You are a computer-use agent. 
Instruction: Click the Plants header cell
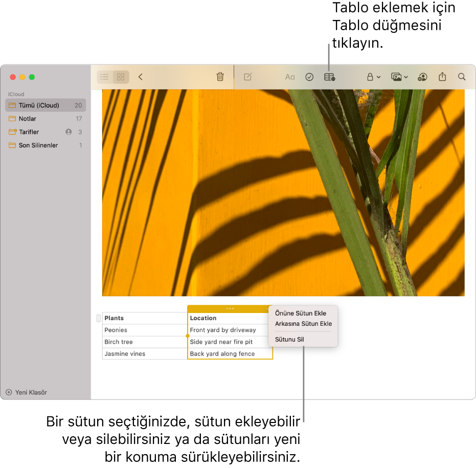click(x=145, y=318)
